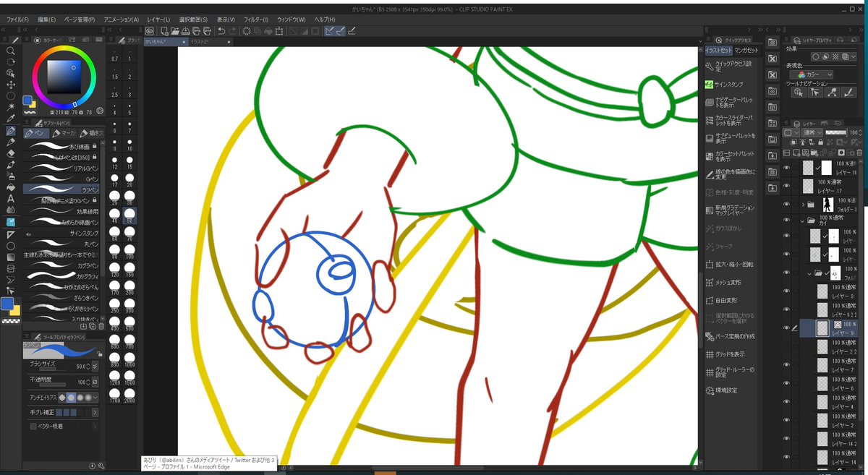Select the カブラペン brush
Viewport: 868px width, 475px height.
[63, 265]
